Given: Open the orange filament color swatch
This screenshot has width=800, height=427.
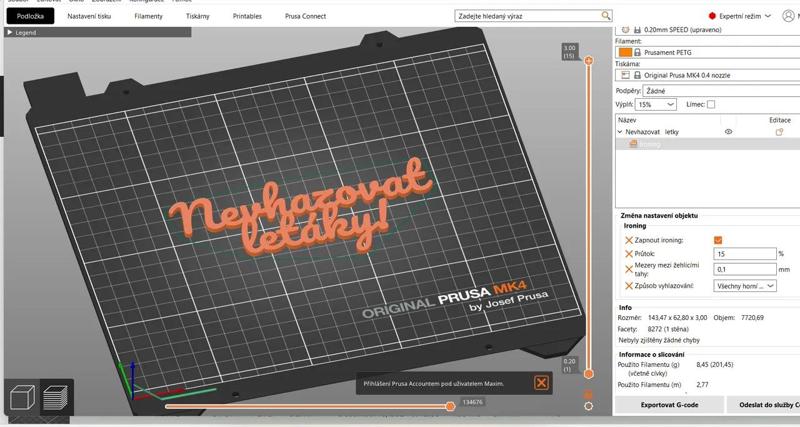Looking at the screenshot, I should [625, 52].
